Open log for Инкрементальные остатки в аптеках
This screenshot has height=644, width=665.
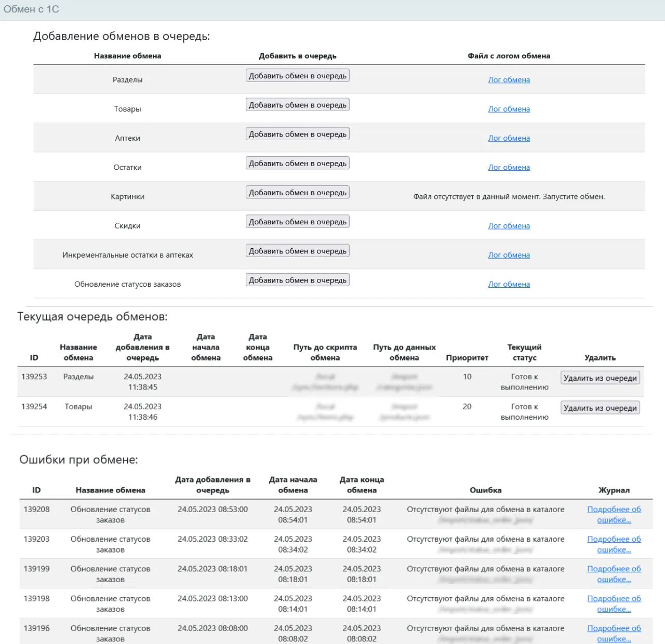tap(509, 255)
